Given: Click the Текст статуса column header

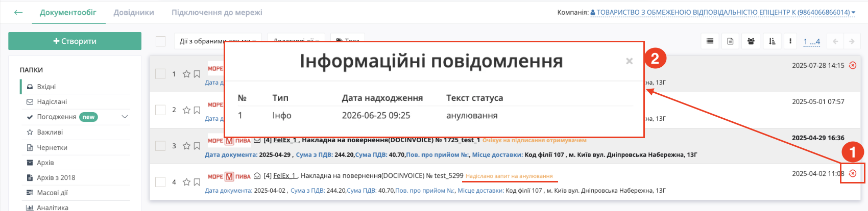Looking at the screenshot, I should [x=474, y=98].
